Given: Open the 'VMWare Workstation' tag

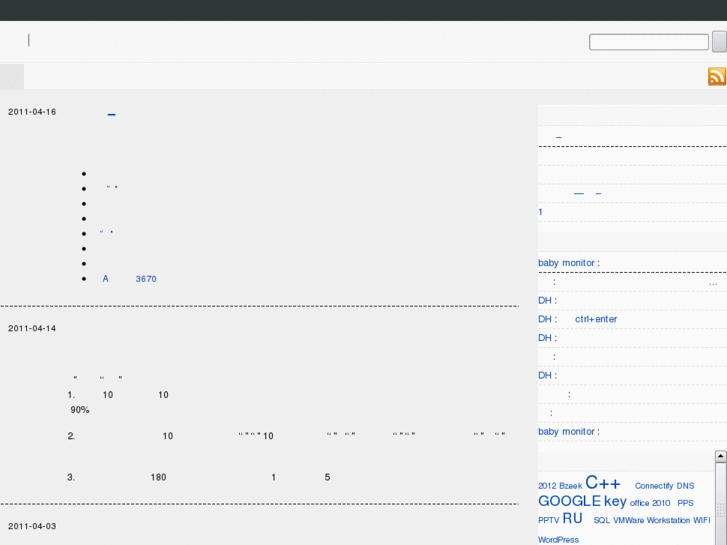Looking at the screenshot, I should [x=651, y=520].
